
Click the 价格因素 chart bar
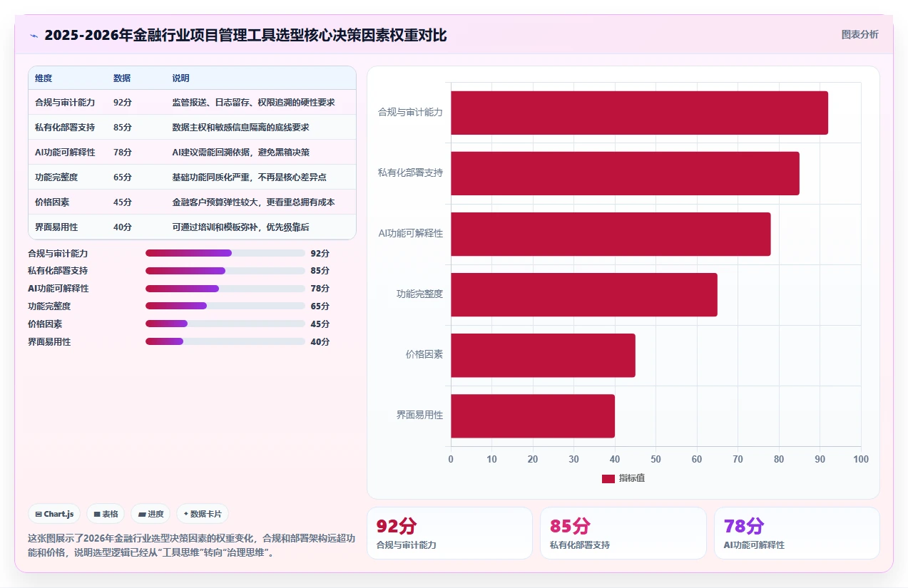pyautogui.click(x=543, y=355)
